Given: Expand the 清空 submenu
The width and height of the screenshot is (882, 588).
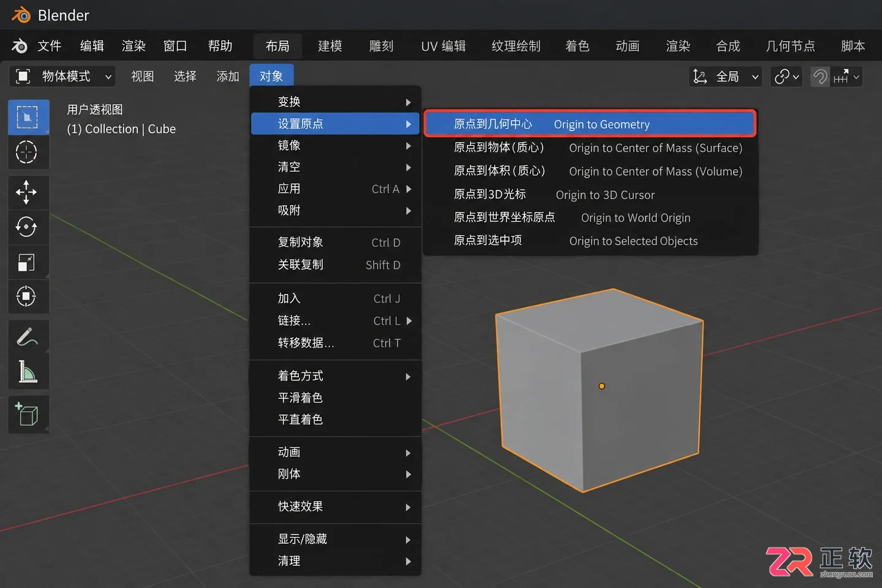Looking at the screenshot, I should [x=336, y=167].
